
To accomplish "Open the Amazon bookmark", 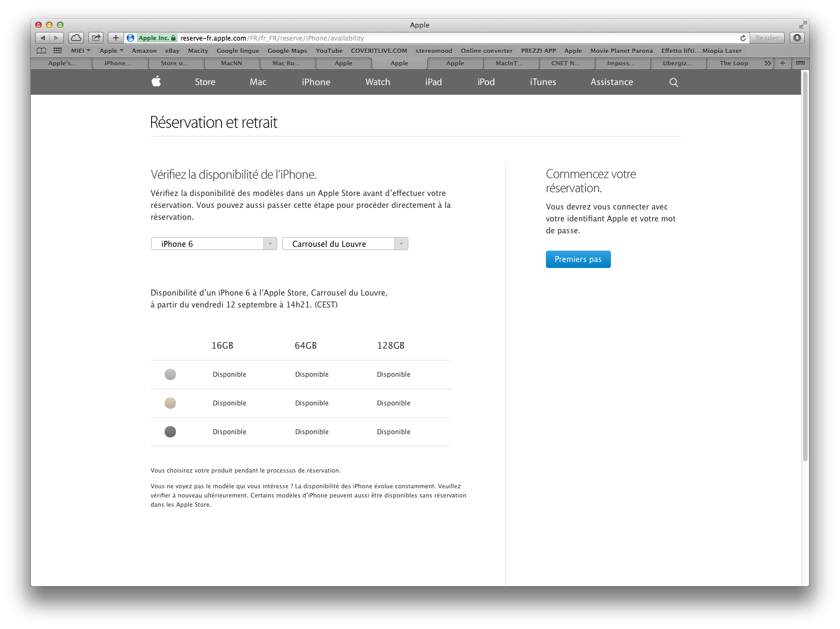I will (144, 51).
